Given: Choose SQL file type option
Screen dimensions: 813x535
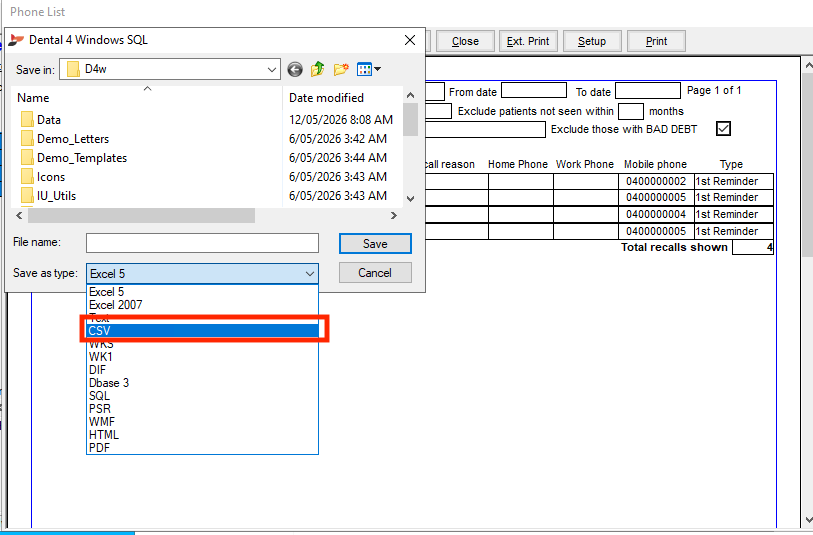Looking at the screenshot, I should click(202, 396).
